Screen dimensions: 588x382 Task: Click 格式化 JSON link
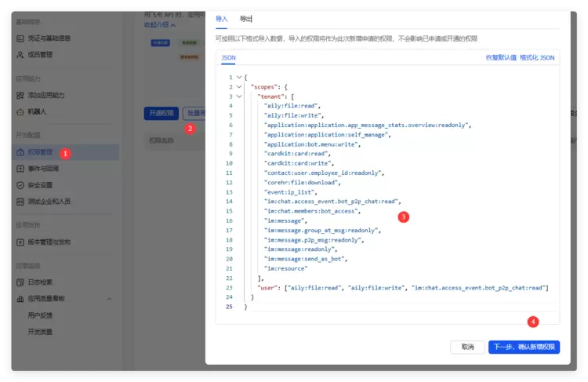coord(538,58)
